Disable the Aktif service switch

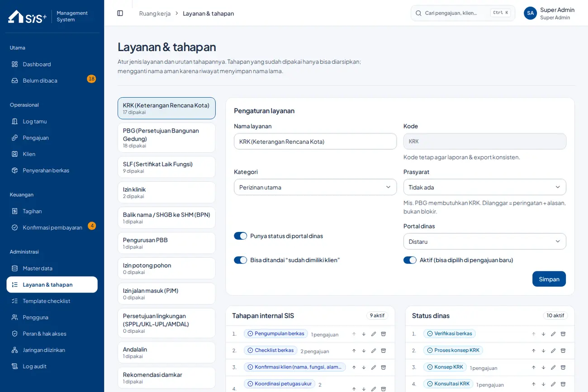(x=410, y=260)
